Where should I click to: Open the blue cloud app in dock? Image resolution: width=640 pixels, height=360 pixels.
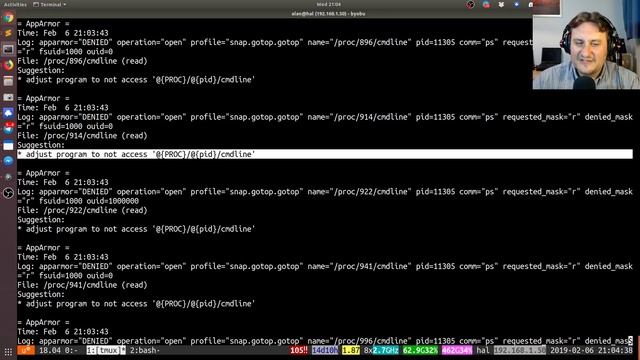8,113
